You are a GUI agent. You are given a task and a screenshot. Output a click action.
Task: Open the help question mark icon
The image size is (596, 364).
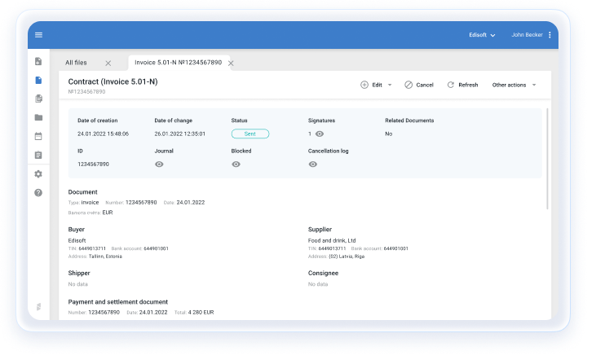point(38,193)
